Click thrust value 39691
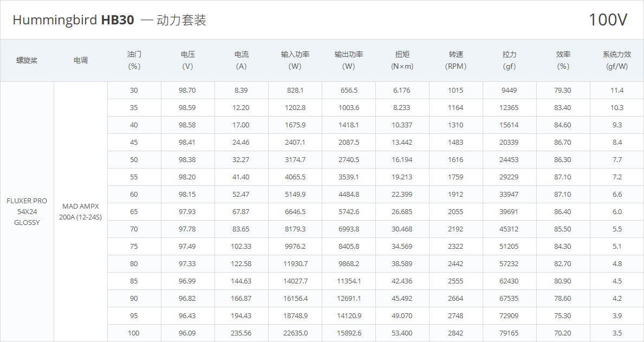The height and width of the screenshot is (342, 644). 509,212
